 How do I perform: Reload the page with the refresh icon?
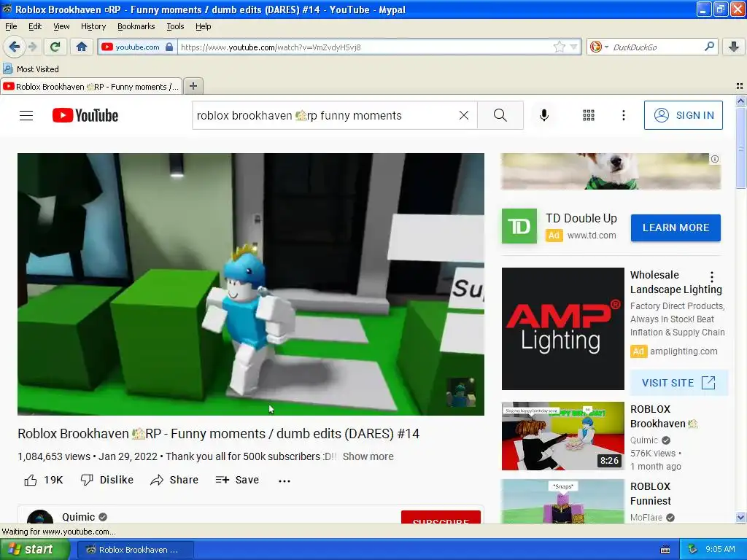55,47
